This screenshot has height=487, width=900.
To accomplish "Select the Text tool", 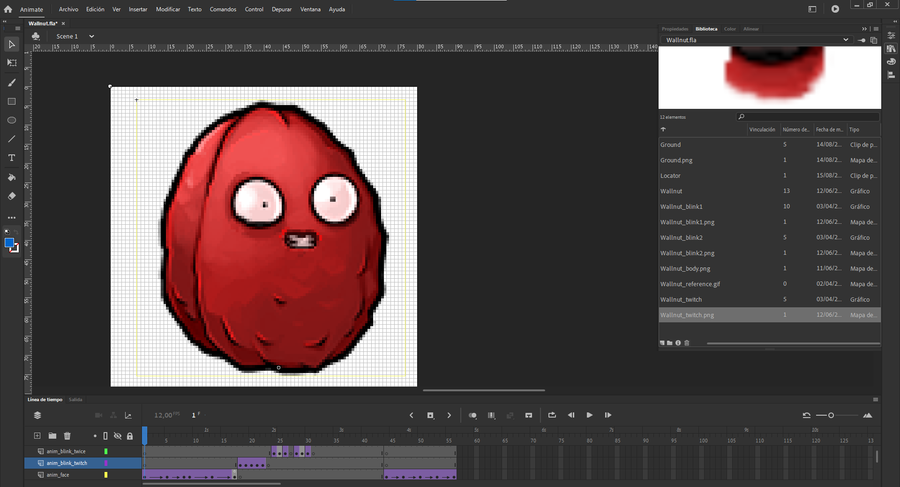I will click(x=11, y=158).
